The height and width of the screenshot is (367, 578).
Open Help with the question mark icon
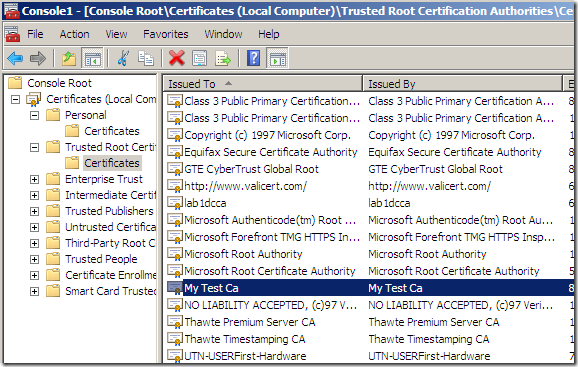[254, 58]
